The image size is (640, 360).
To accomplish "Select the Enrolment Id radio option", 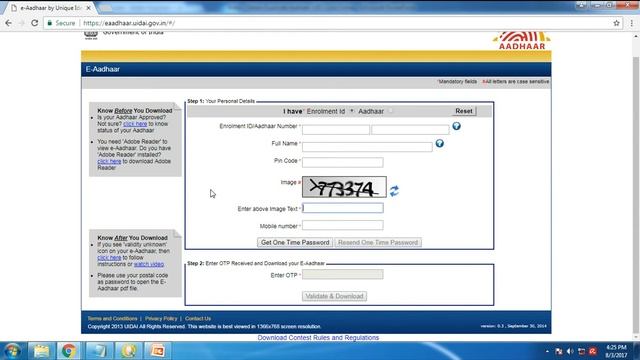I will [x=352, y=111].
